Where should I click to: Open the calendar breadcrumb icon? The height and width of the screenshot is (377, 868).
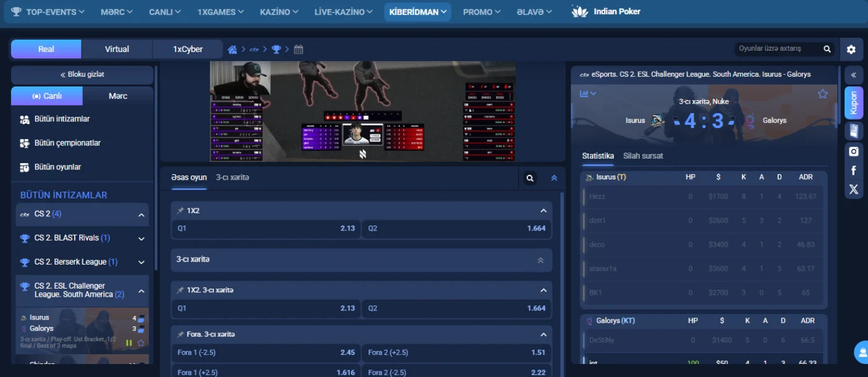[299, 49]
